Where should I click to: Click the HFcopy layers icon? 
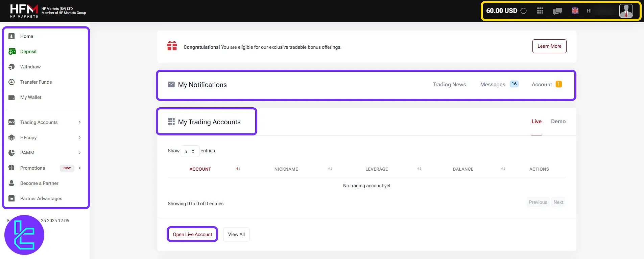point(11,137)
